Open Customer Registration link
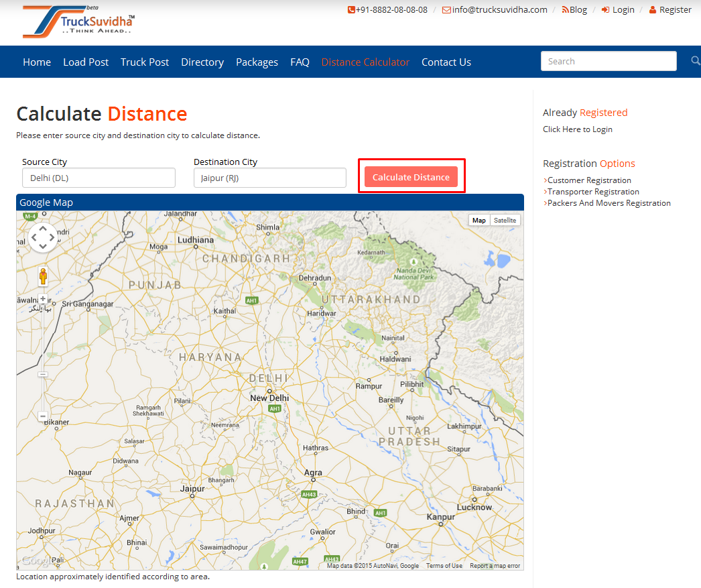This screenshot has height=588, width=701. (x=589, y=180)
